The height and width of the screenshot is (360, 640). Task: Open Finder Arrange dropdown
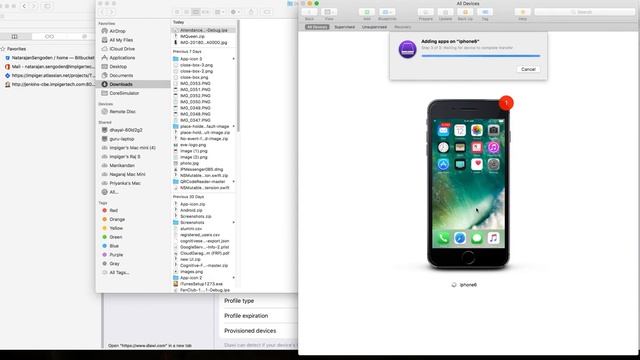click(220, 12)
